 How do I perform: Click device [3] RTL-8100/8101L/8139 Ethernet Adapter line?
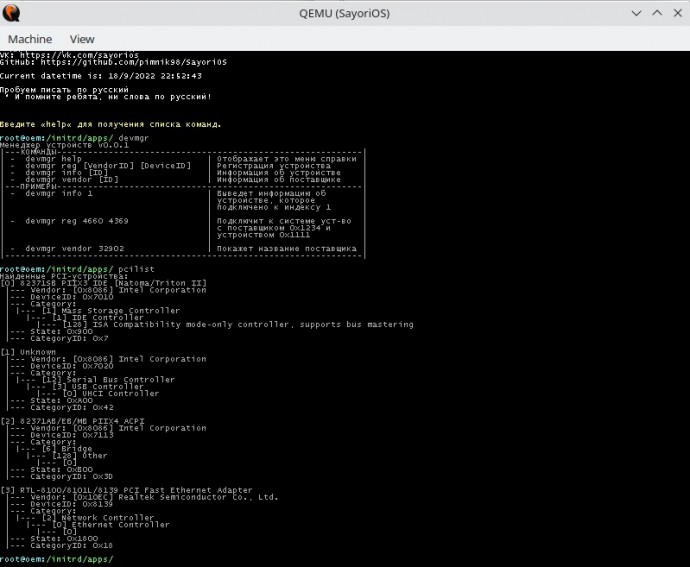pos(126,490)
